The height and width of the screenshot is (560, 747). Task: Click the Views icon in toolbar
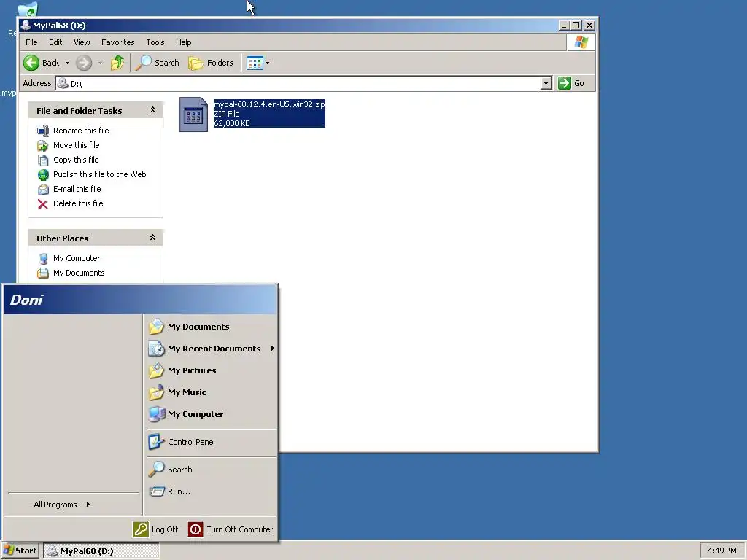pyautogui.click(x=255, y=63)
